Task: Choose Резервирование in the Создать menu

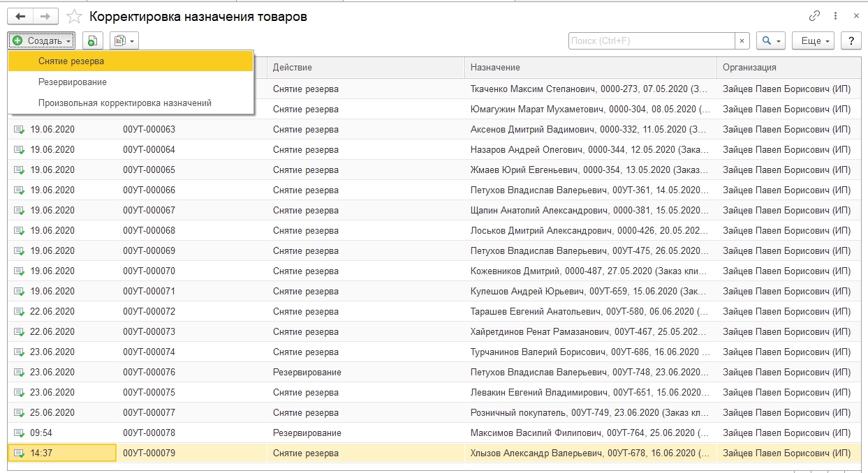Action: pos(73,82)
